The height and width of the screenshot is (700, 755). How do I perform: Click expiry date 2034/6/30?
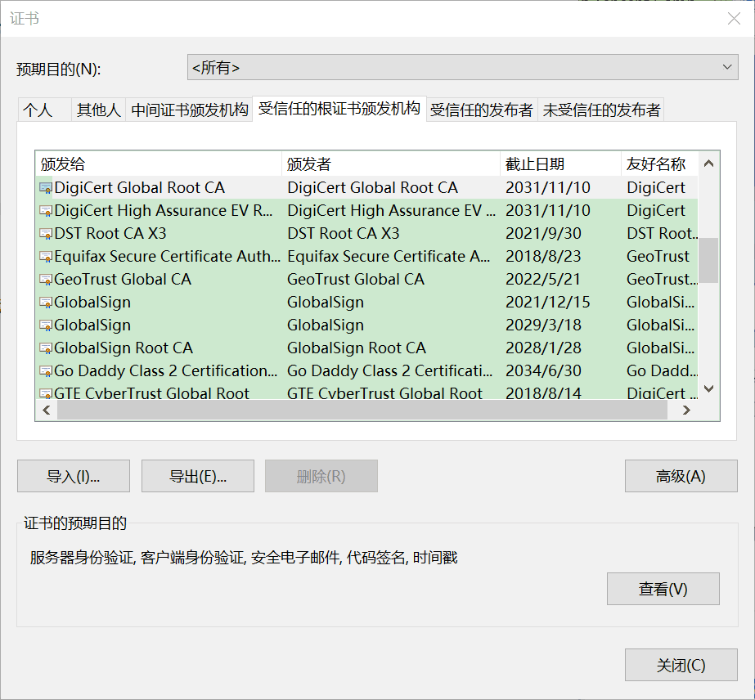[543, 370]
